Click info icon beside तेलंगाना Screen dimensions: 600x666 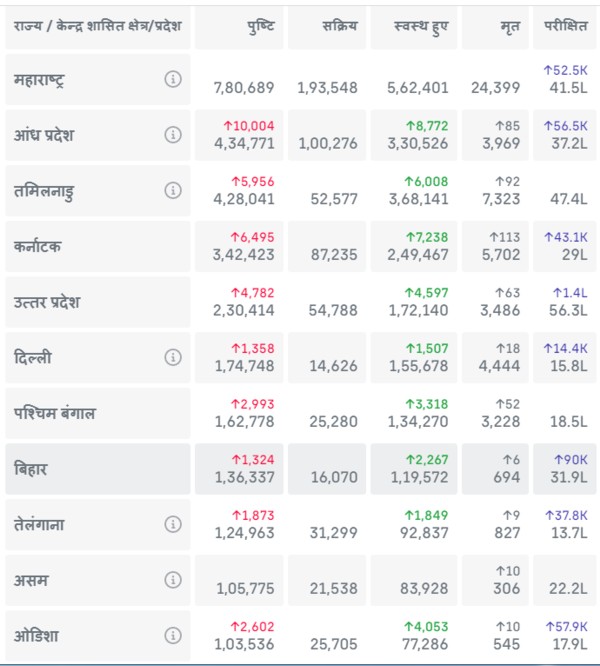(173, 524)
